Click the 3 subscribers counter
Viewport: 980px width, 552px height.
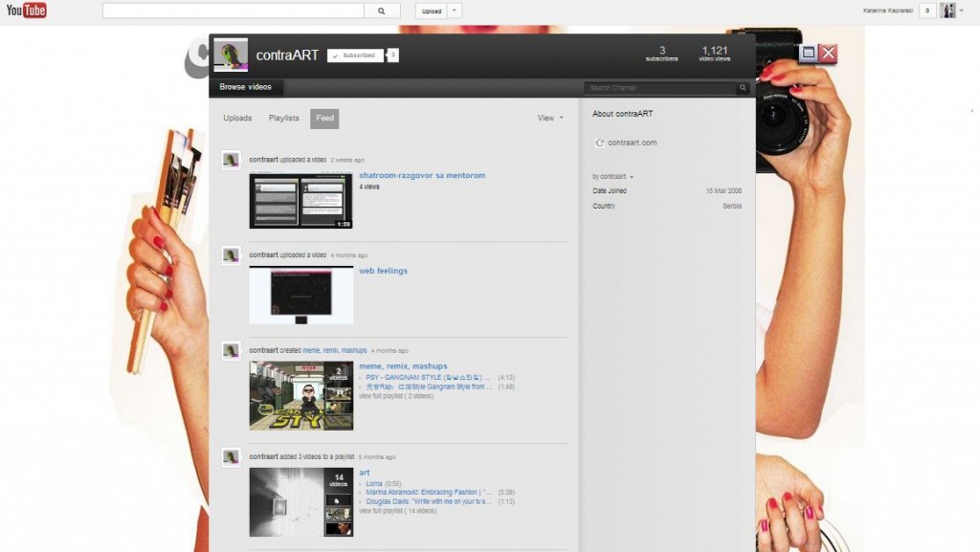662,54
